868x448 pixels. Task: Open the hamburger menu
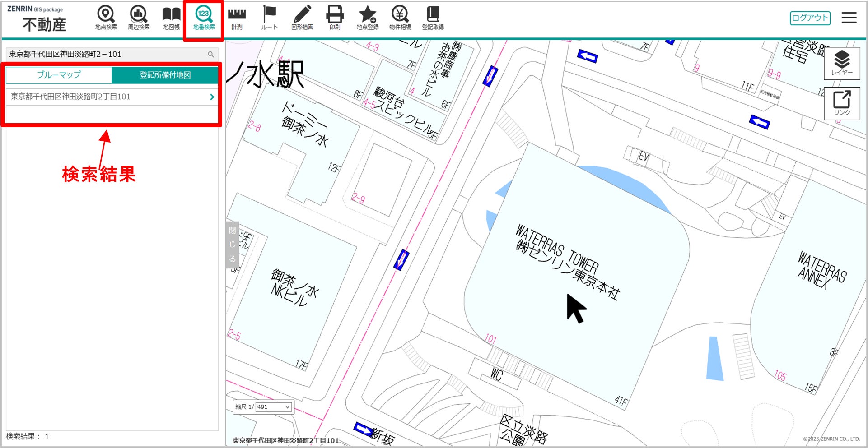coord(849,18)
